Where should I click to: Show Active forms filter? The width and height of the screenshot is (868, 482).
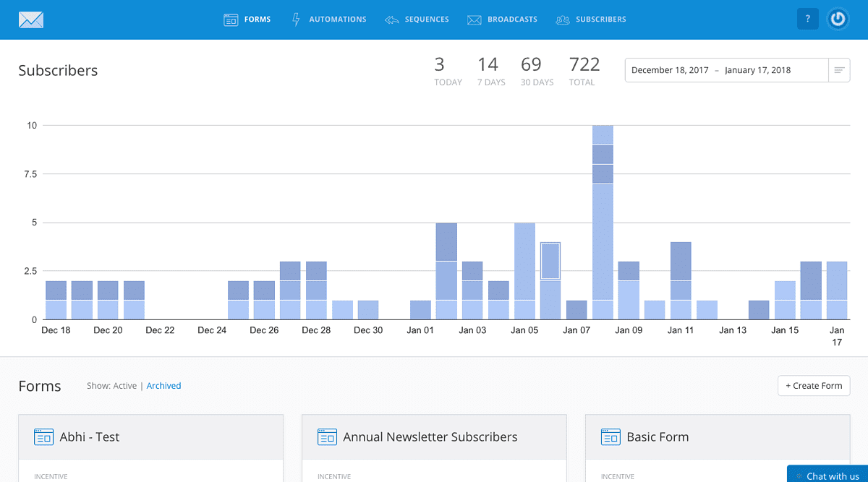(124, 386)
